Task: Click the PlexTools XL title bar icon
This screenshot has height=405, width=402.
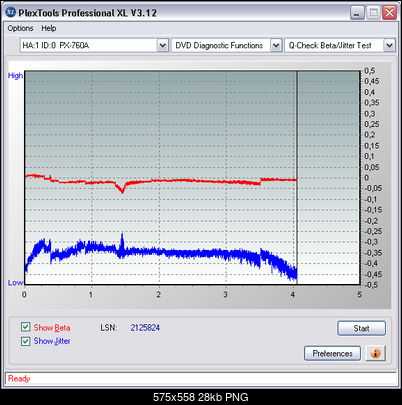Action: point(11,12)
